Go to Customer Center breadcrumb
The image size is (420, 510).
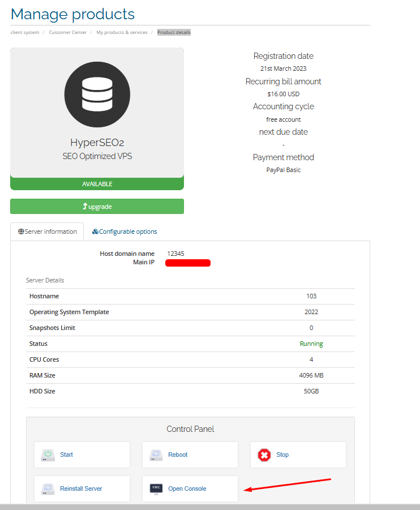pos(68,32)
